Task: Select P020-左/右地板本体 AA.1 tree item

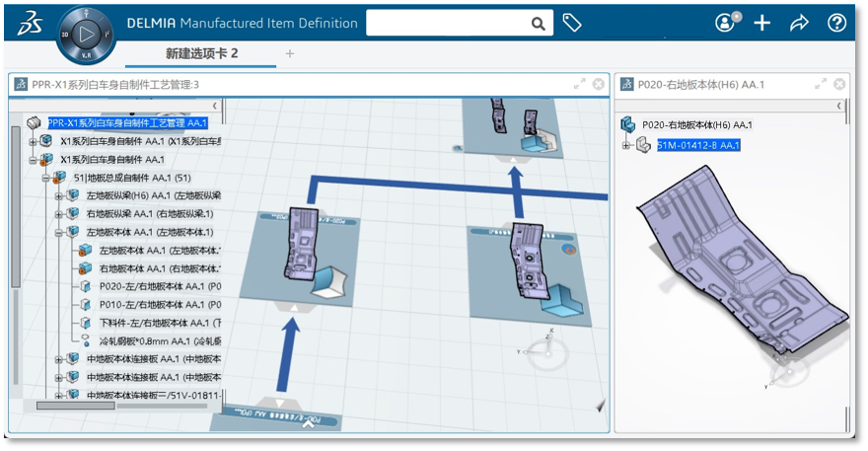Action: click(160, 286)
